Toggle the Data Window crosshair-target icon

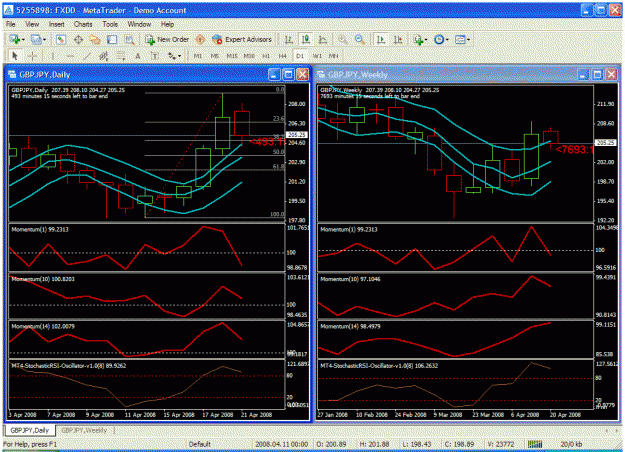click(78, 39)
